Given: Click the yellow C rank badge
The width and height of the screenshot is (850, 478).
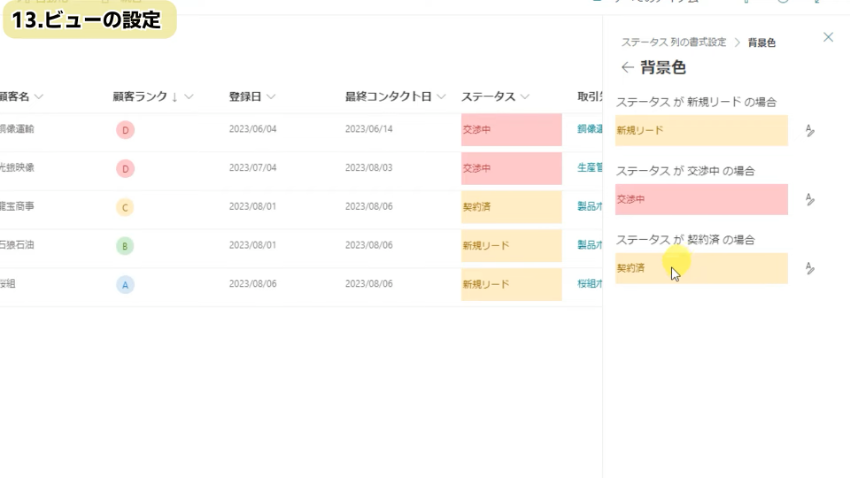Looking at the screenshot, I should pos(125,208).
